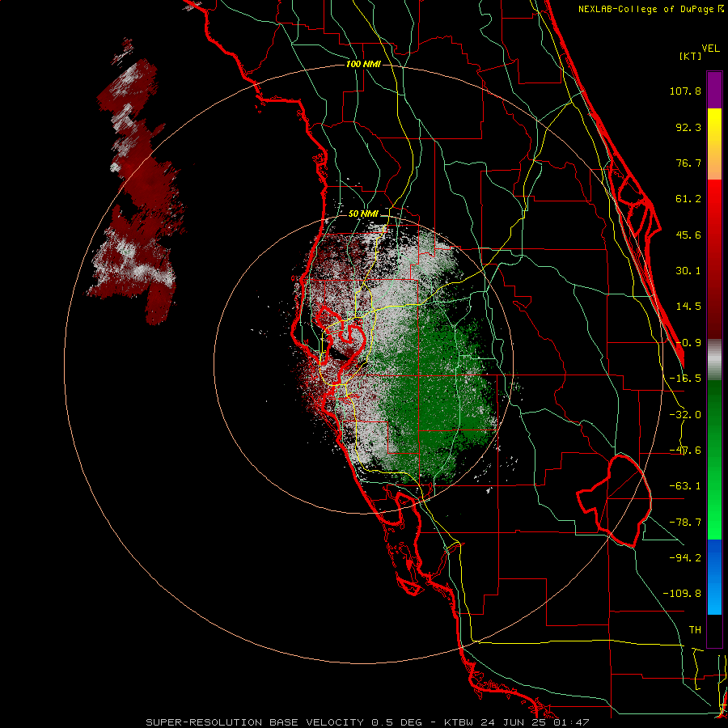Image resolution: width=728 pixels, height=728 pixels.
Task: Click the TH threshold label
Action: tap(695, 629)
